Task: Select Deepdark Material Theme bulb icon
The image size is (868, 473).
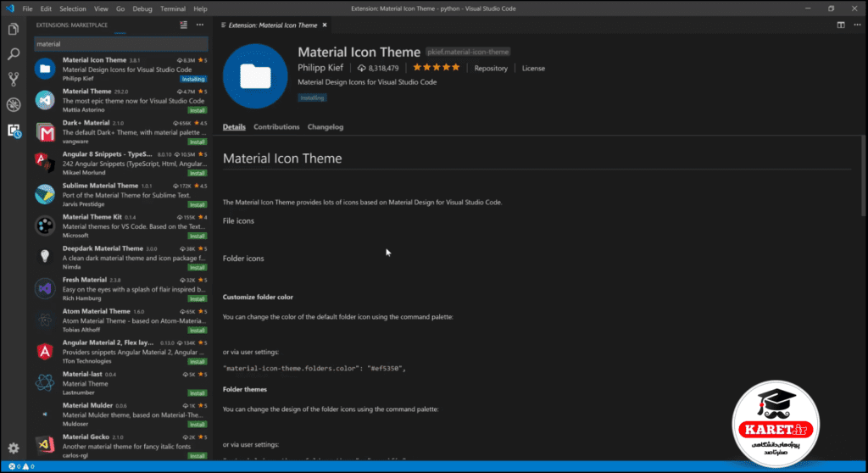Action: pos(45,257)
